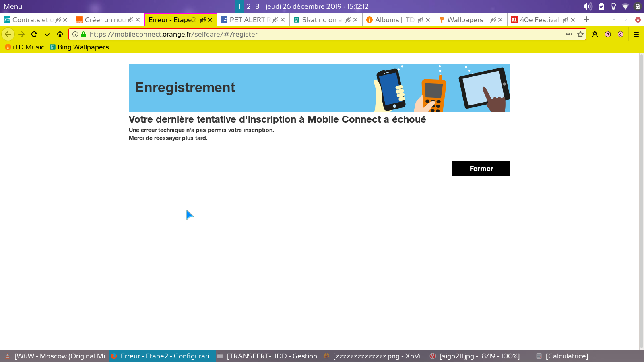644x362 pixels.
Task: Open the user session tray icon
Action: (638, 6)
